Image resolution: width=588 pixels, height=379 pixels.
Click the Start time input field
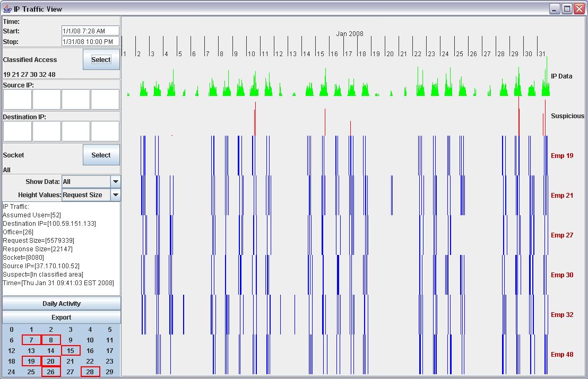[90, 31]
